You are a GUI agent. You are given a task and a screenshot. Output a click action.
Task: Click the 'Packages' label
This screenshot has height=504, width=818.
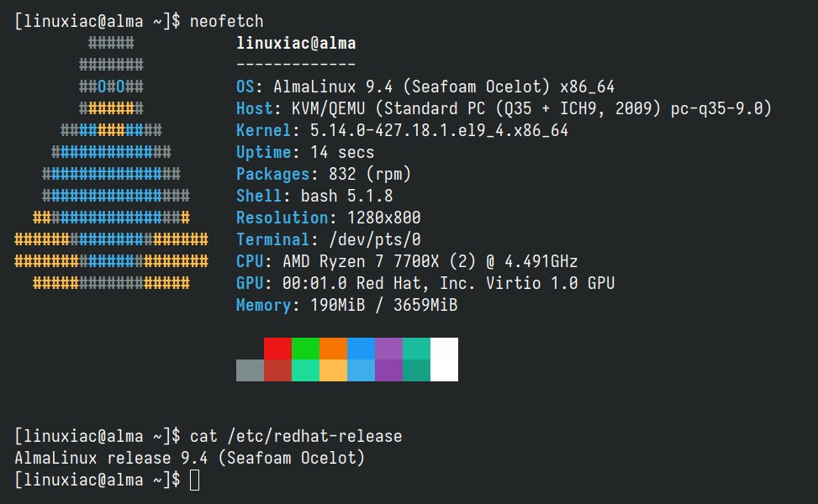pyautogui.click(x=273, y=174)
